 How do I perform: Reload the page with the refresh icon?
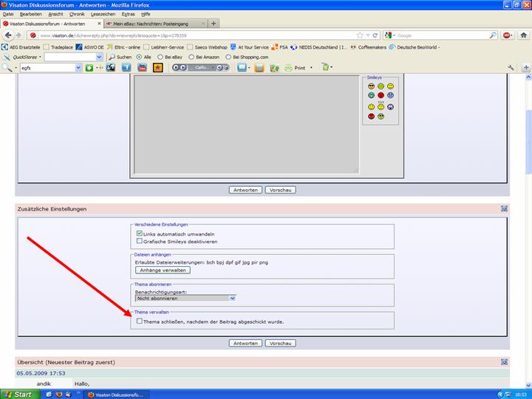375,35
